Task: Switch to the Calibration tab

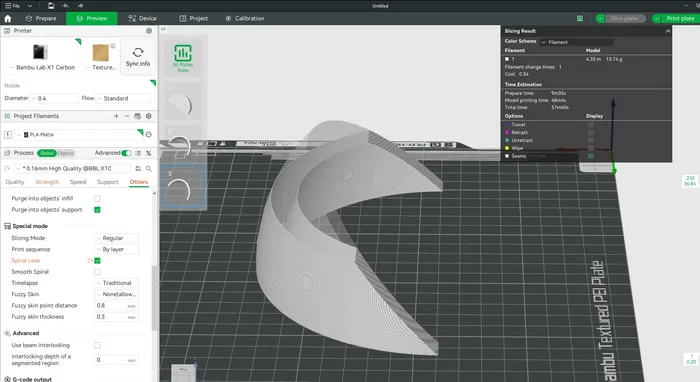Action: (245, 18)
